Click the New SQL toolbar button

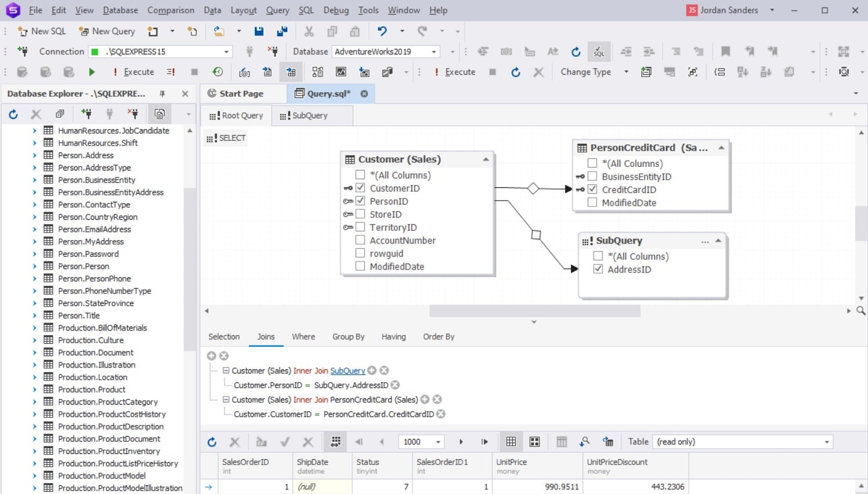pos(42,31)
